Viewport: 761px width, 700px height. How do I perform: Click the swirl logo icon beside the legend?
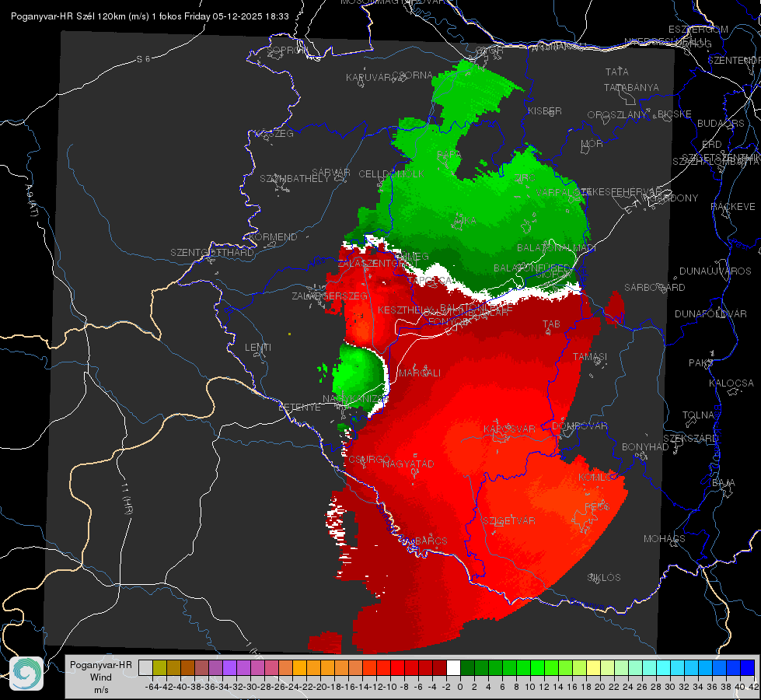[x=26, y=674]
